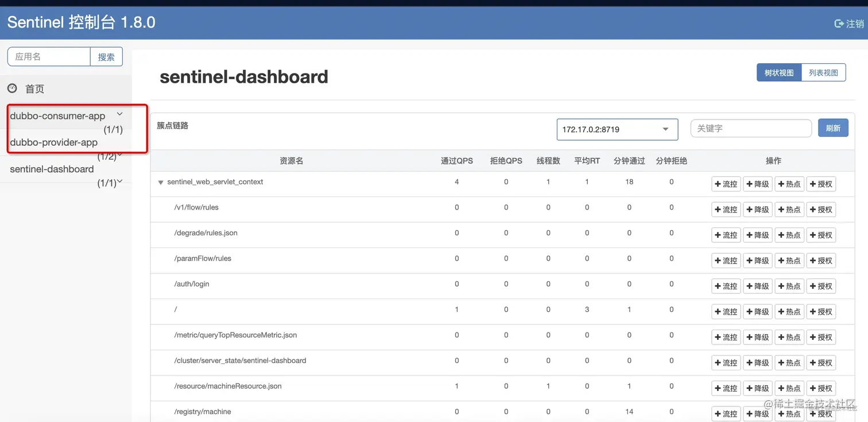Image resolution: width=868 pixels, height=422 pixels.
Task: Open the 首页 home menu item
Action: (34, 89)
